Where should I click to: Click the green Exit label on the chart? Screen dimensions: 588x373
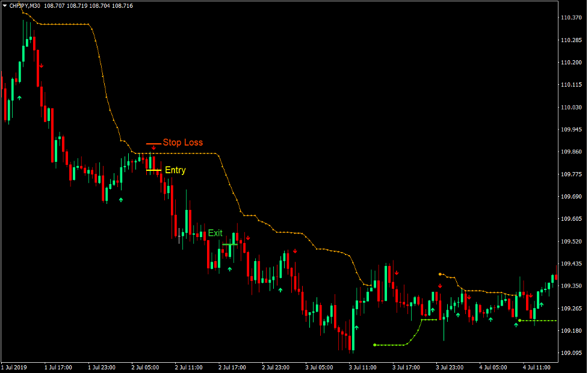tap(215, 232)
